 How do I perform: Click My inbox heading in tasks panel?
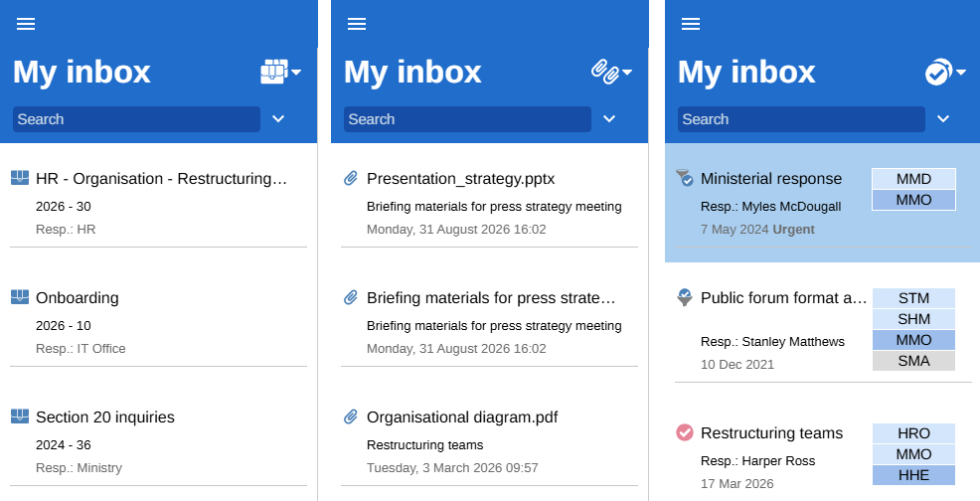(x=746, y=73)
